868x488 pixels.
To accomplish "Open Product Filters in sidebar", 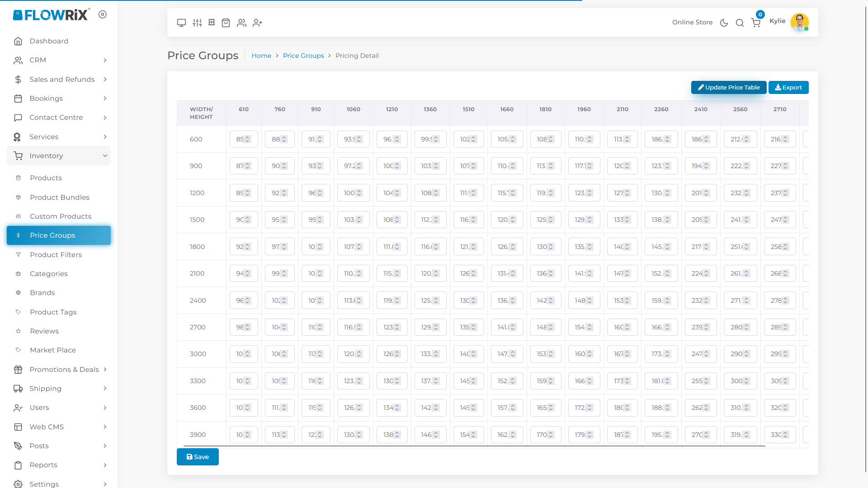I will pyautogui.click(x=56, y=255).
